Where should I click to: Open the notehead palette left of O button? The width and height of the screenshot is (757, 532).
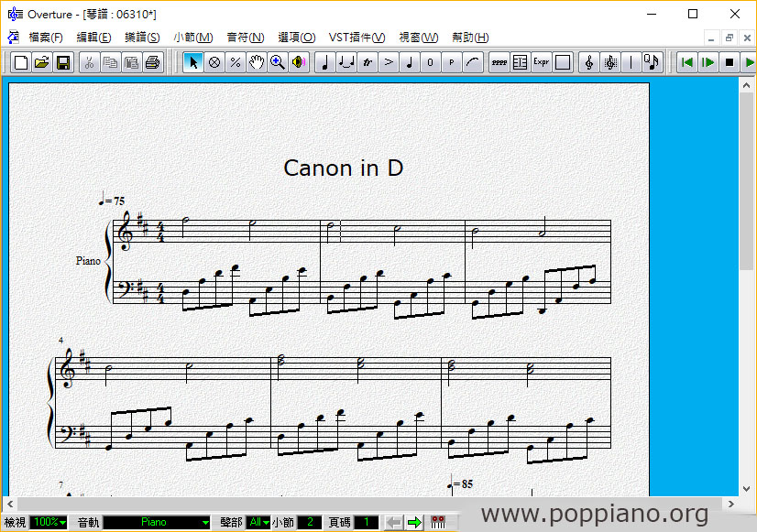pos(410,62)
